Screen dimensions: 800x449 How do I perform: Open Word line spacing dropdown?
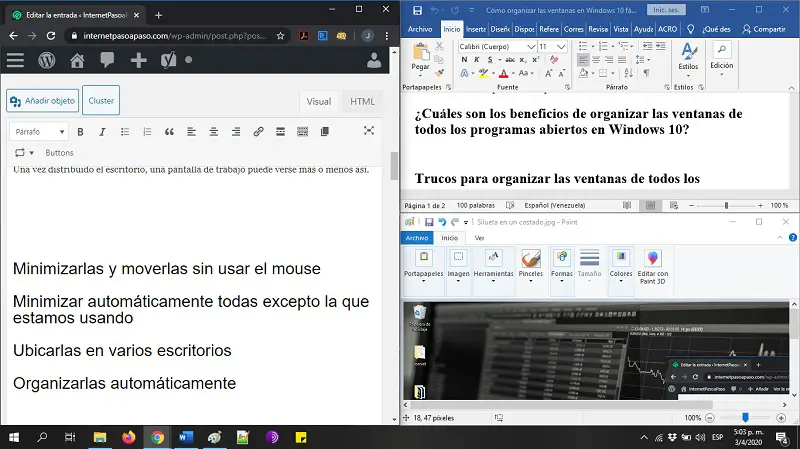pyautogui.click(x=641, y=60)
